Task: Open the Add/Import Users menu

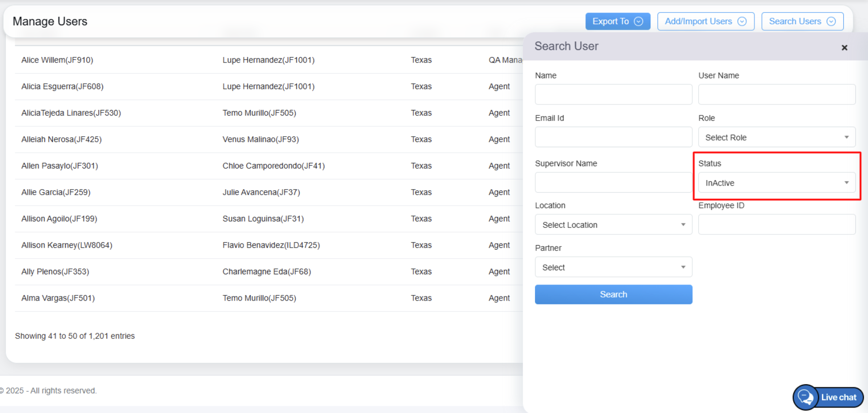Action: (705, 21)
